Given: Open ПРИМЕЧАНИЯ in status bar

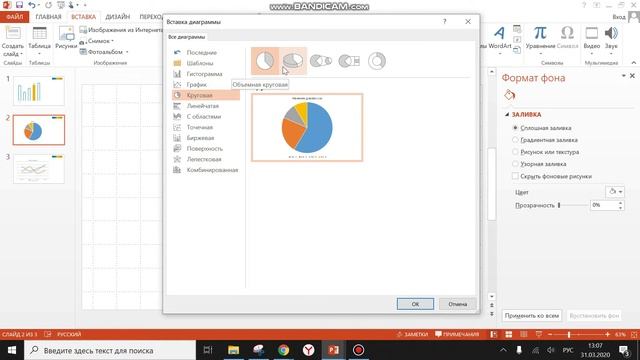Looking at the screenshot, I should tap(457, 334).
